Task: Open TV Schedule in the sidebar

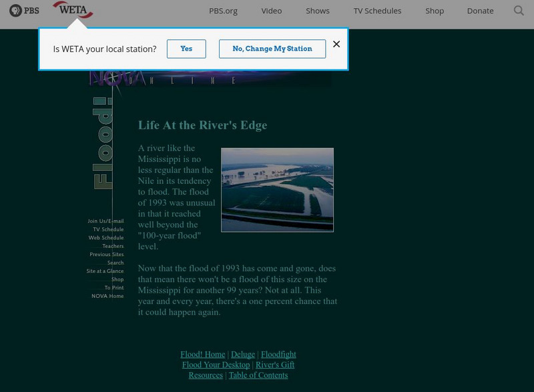Action: pos(108,229)
